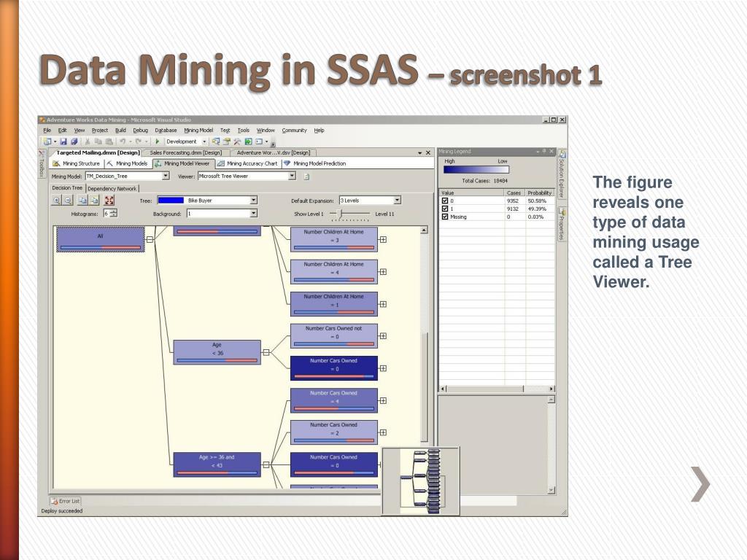
Task: Uncheck value 0 in Mining Legend
Action: pyautogui.click(x=445, y=201)
